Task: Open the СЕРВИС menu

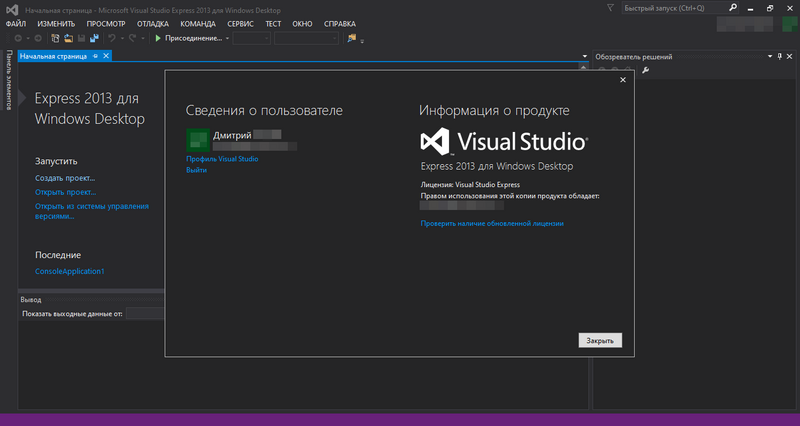Action: tap(240, 24)
